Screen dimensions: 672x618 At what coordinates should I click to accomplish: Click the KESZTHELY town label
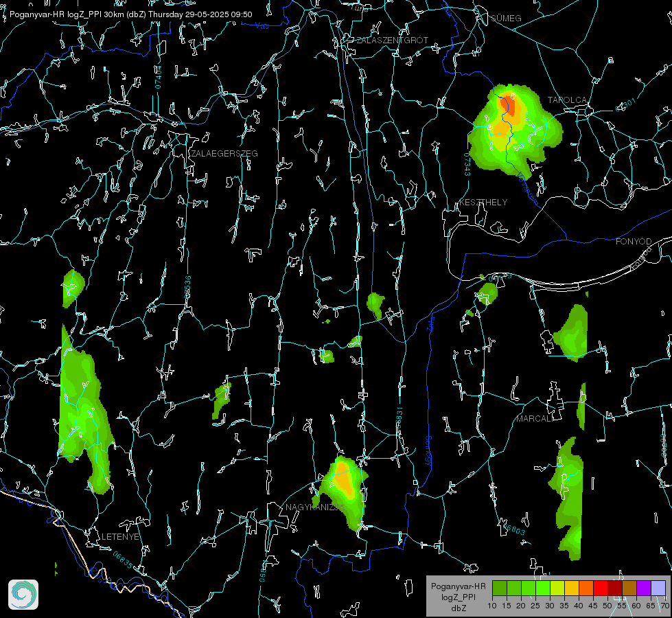click(x=483, y=202)
